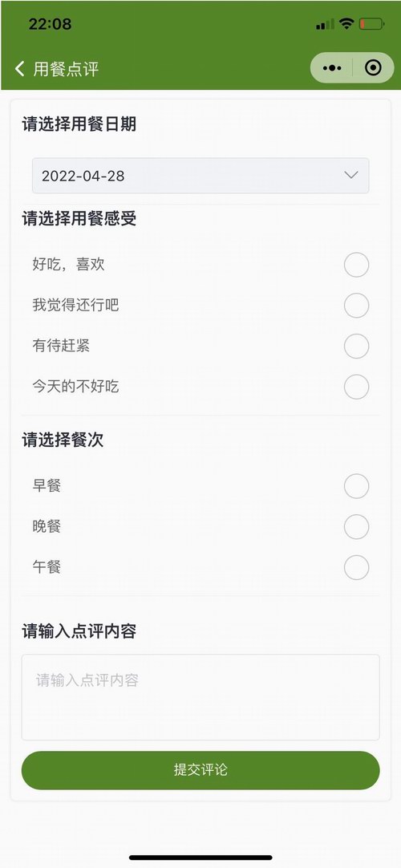401x868 pixels.
Task: Open the 2022-04-28 date selector
Action: click(200, 176)
